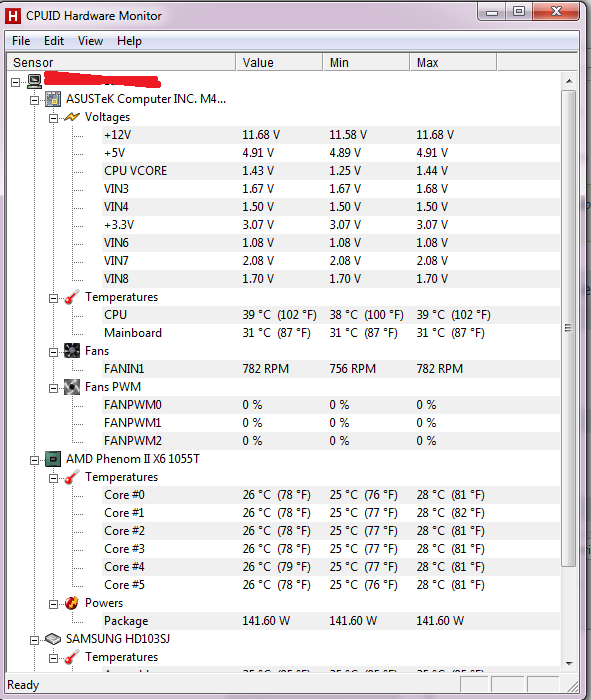Collapse the Powers node
Image resolution: width=591 pixels, height=700 pixels.
53,604
